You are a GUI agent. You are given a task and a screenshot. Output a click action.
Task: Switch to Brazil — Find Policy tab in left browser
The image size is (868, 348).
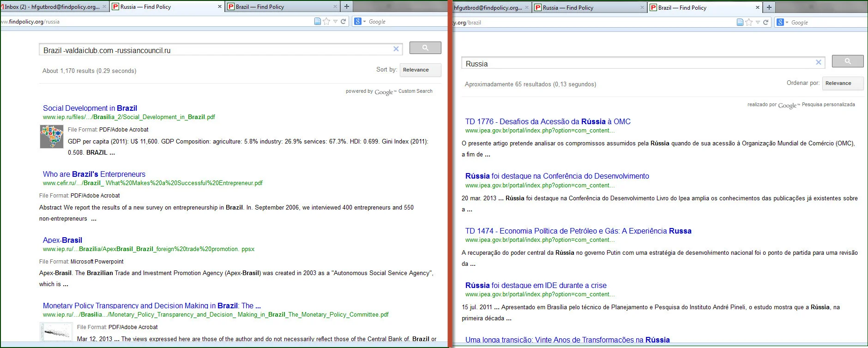click(x=282, y=7)
